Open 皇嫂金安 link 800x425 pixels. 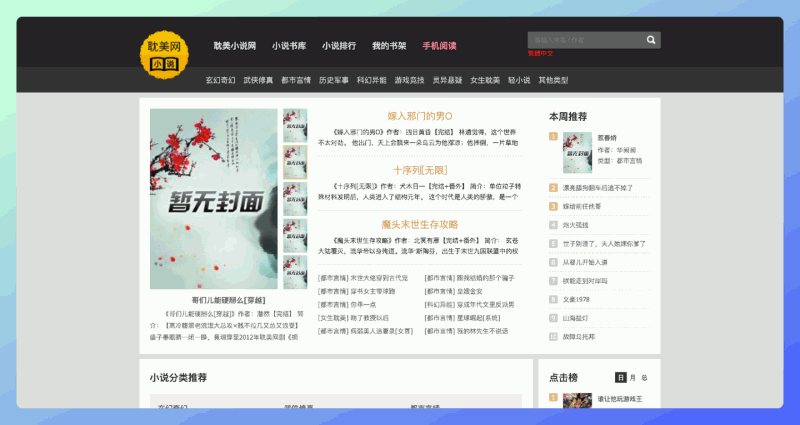(x=469, y=291)
